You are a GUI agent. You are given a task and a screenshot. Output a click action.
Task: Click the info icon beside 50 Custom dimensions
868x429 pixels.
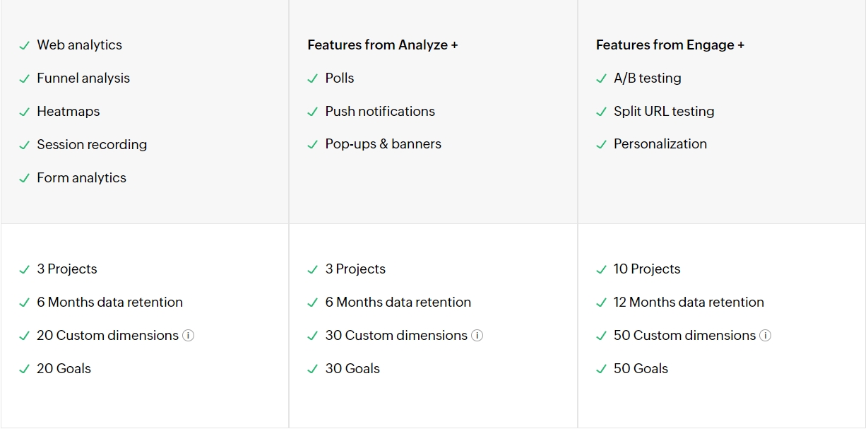[765, 336]
